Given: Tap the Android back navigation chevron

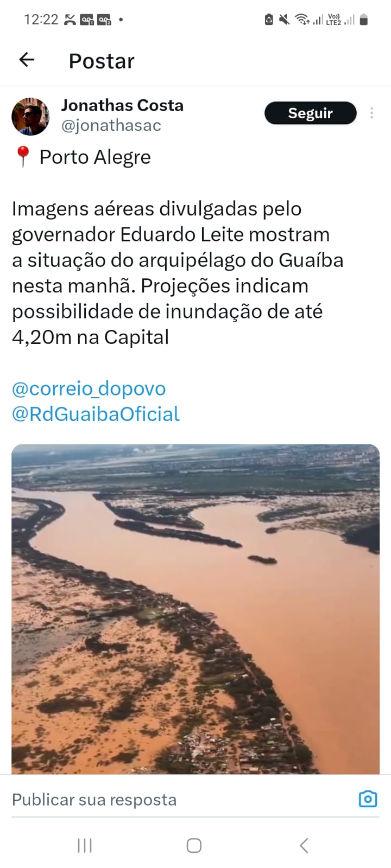Looking at the screenshot, I should 304,845.
